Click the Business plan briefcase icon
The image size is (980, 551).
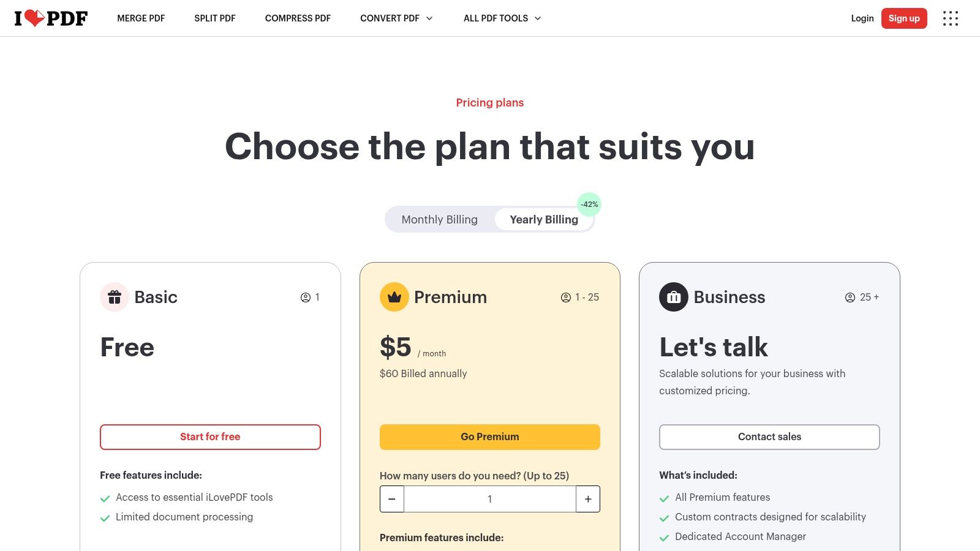pos(674,297)
